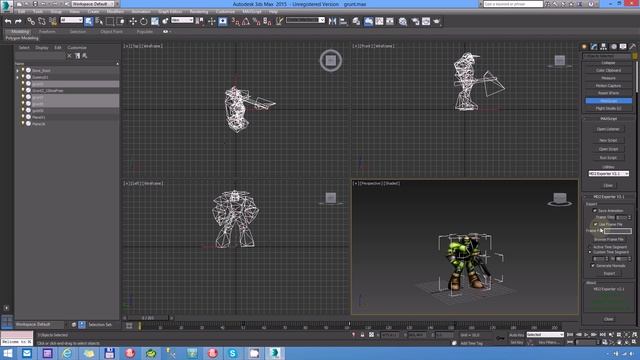Toggle Use Frame File checkbox
The image size is (640, 360).
[596, 224]
